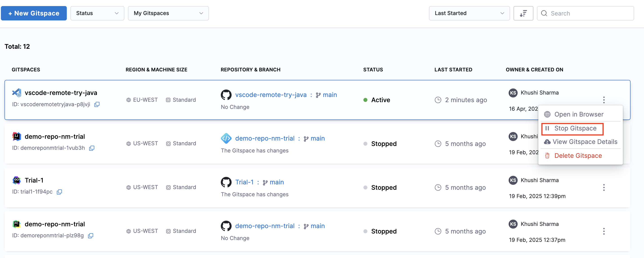The height and width of the screenshot is (258, 644).
Task: Open vscode-remote-try-java repository link
Action: tap(271, 95)
